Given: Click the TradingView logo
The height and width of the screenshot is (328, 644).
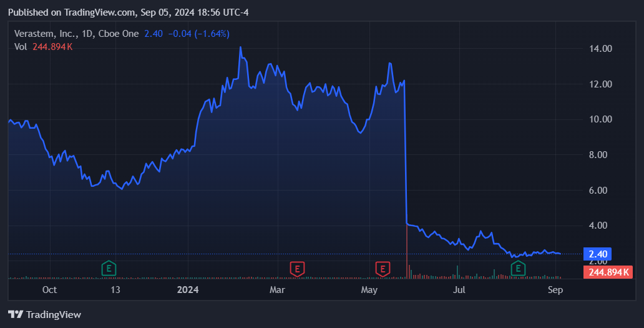Looking at the screenshot, I should pyautogui.click(x=16, y=314).
